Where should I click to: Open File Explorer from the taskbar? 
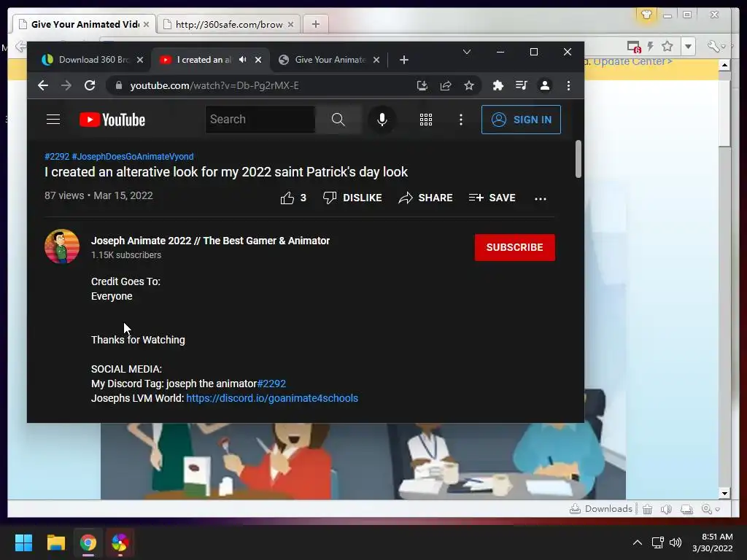click(x=55, y=542)
